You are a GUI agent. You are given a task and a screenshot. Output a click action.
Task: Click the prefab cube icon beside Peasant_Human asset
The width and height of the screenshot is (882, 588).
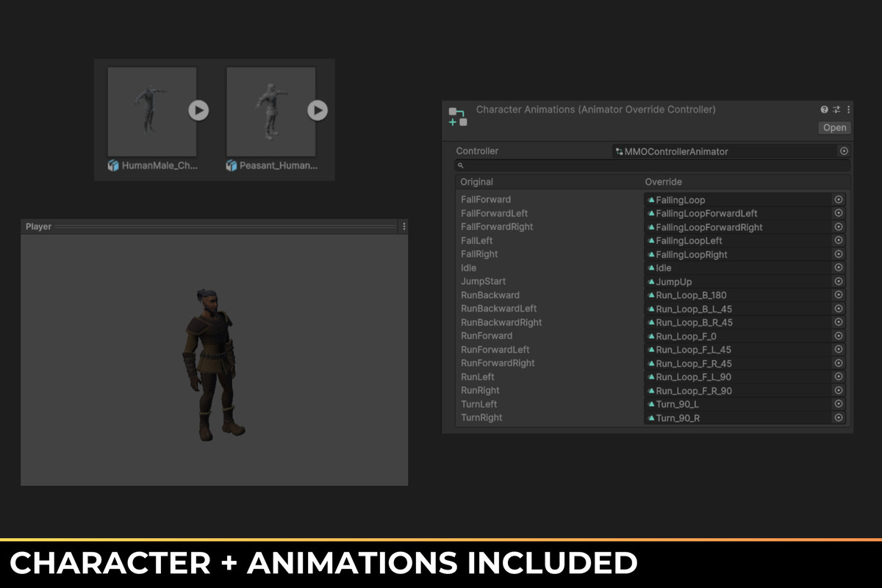(233, 165)
